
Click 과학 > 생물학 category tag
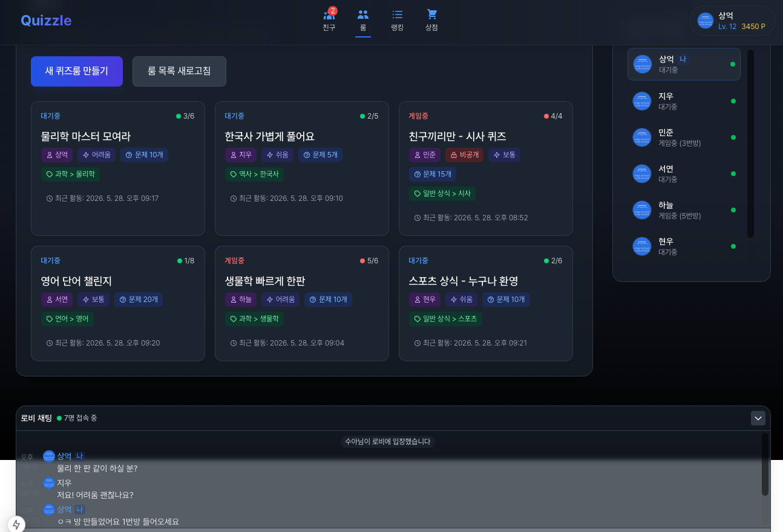pyautogui.click(x=254, y=319)
